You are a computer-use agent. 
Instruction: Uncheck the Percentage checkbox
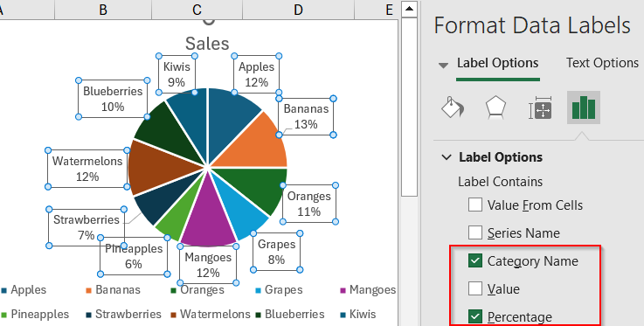pos(475,316)
